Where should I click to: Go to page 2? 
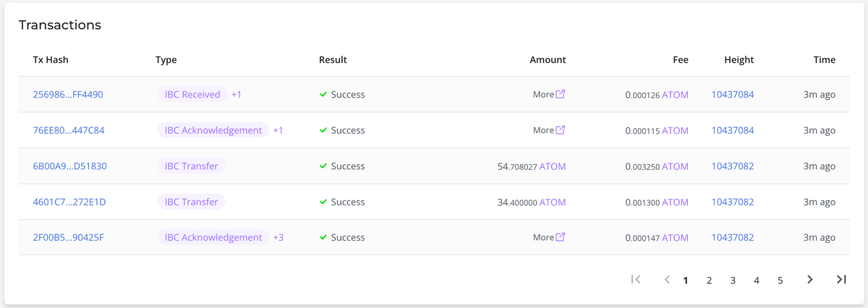click(x=710, y=281)
